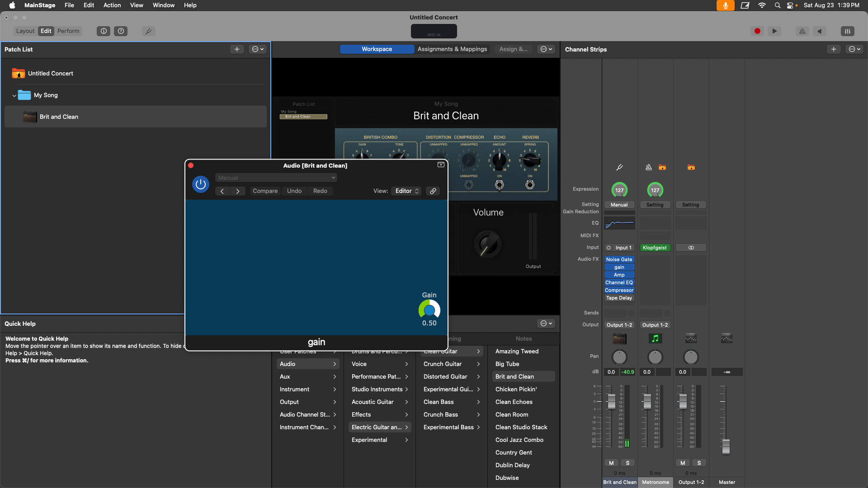Image resolution: width=868 pixels, height=488 pixels.
Task: Click the microphone icon in the macOS menu bar
Action: [x=726, y=5]
